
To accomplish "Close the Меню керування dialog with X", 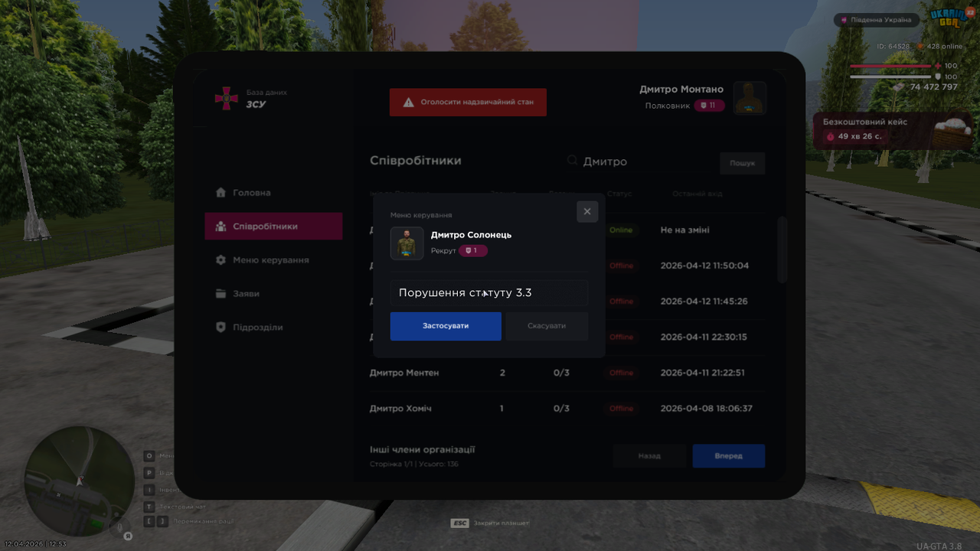I will coord(587,212).
